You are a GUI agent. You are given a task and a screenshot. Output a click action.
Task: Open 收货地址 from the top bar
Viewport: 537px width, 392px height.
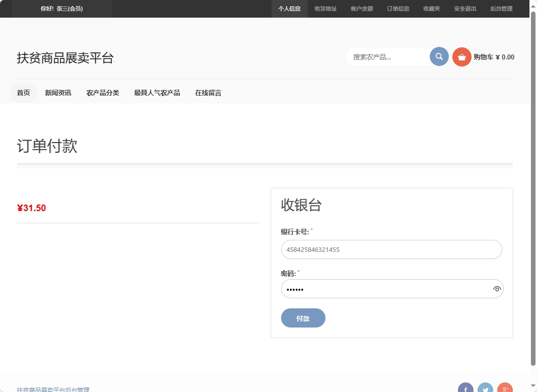[x=325, y=9]
